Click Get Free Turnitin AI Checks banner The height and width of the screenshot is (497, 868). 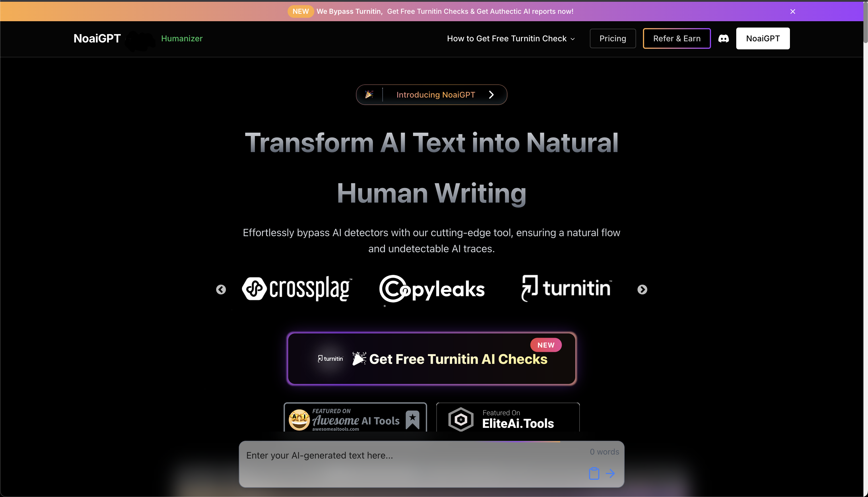pyautogui.click(x=432, y=359)
